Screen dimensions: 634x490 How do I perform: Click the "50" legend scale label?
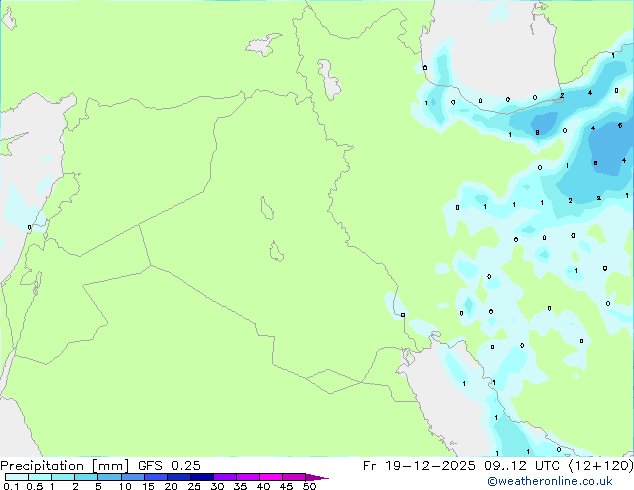[309, 486]
